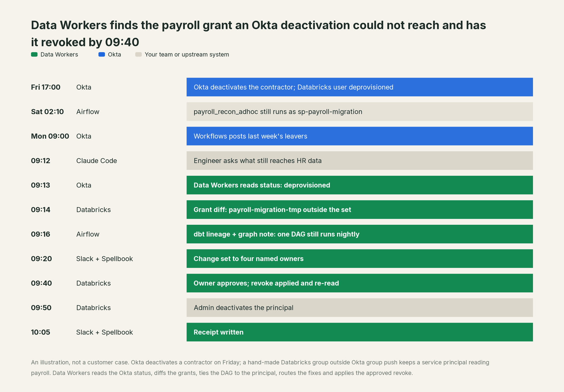Click the "Data Workers reads status: deprovisioned" bar
The image size is (564, 392).
tap(360, 185)
